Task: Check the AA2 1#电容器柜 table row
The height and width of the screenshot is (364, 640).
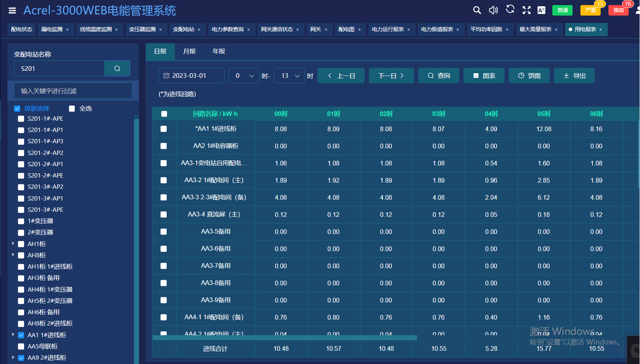Action: [x=164, y=146]
